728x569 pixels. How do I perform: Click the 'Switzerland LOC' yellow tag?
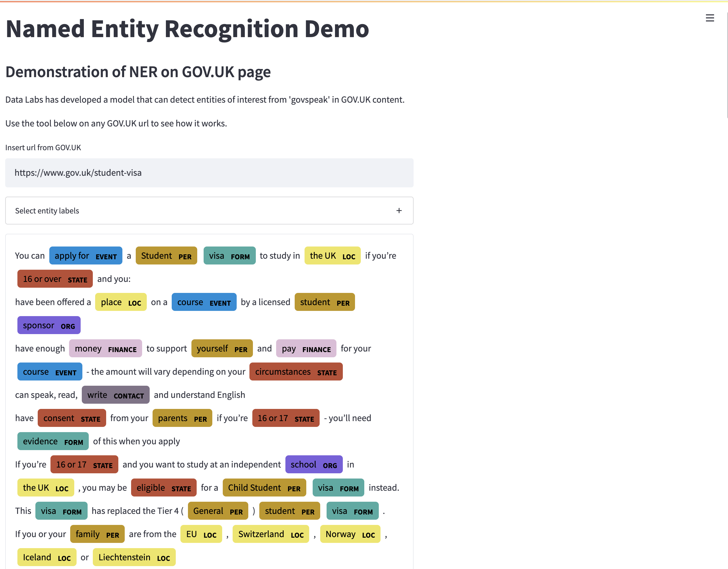point(271,534)
